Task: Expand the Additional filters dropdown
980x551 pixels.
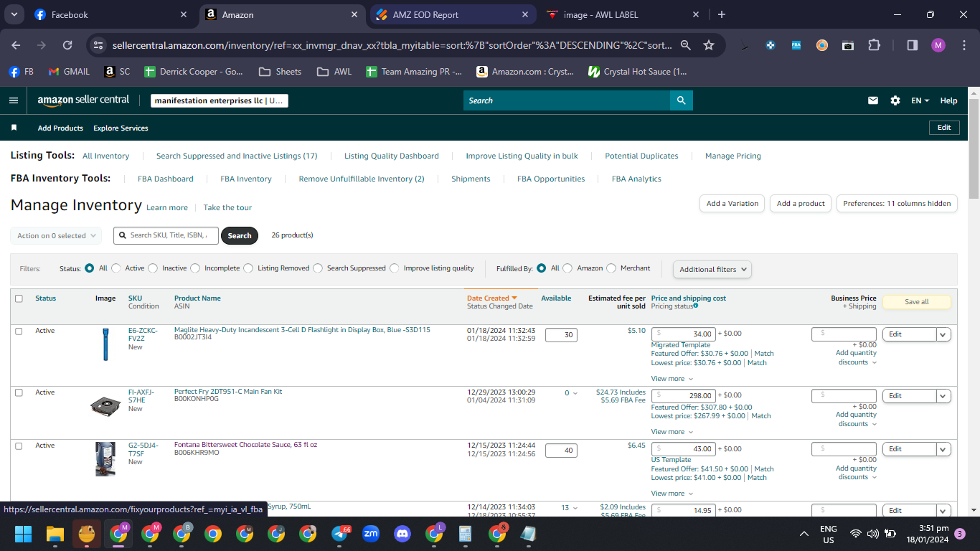Action: pyautogui.click(x=712, y=269)
